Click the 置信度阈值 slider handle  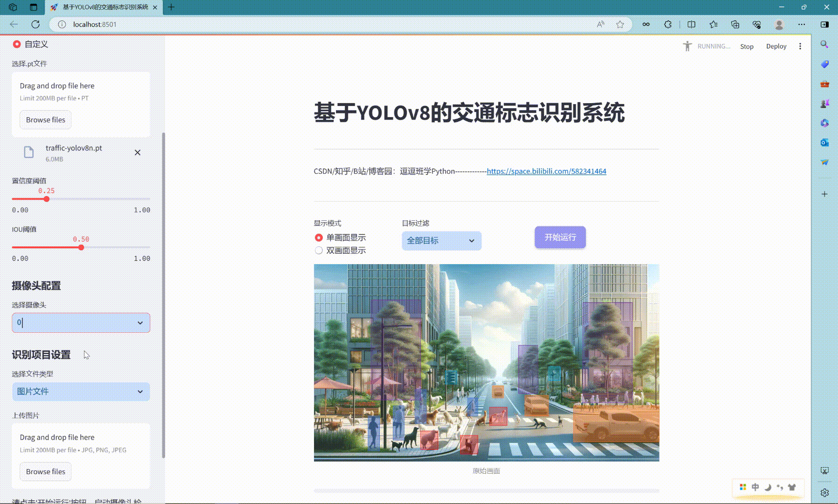pos(46,199)
